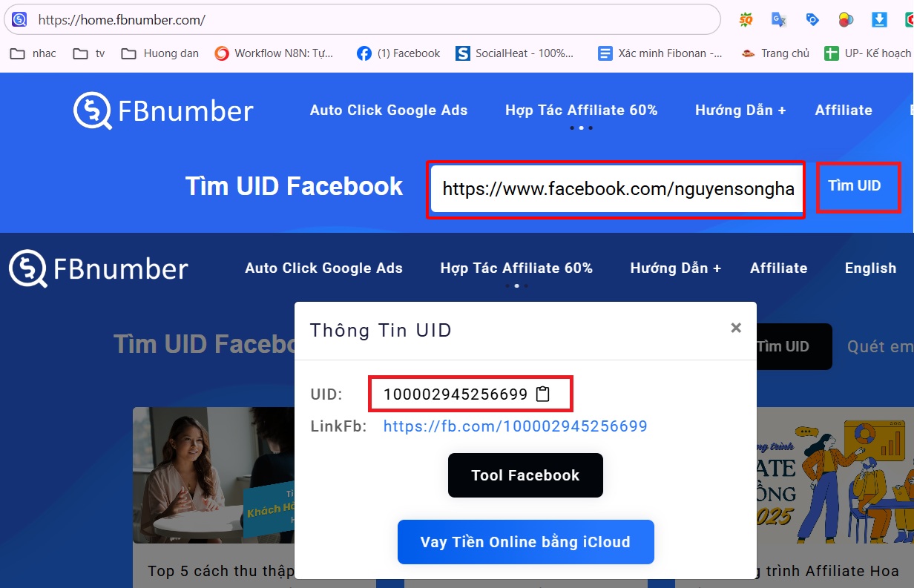Select Affiliate in dark header
This screenshot has width=914, height=588.
[779, 268]
